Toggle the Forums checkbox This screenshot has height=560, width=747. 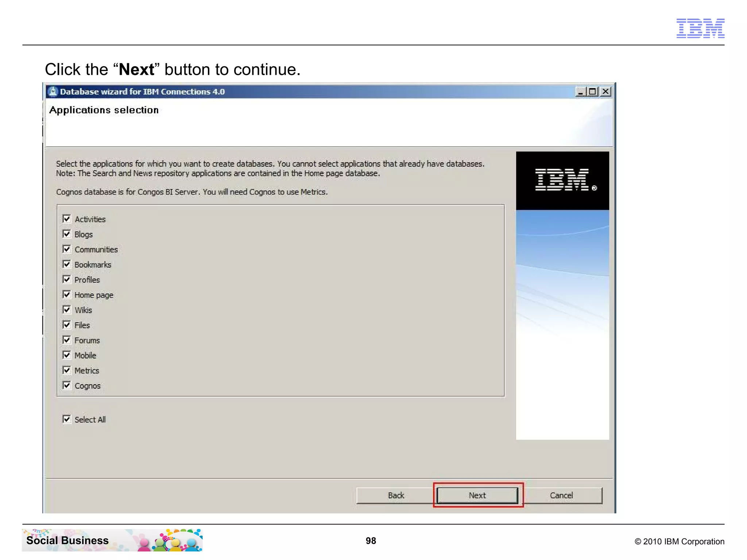(x=67, y=340)
